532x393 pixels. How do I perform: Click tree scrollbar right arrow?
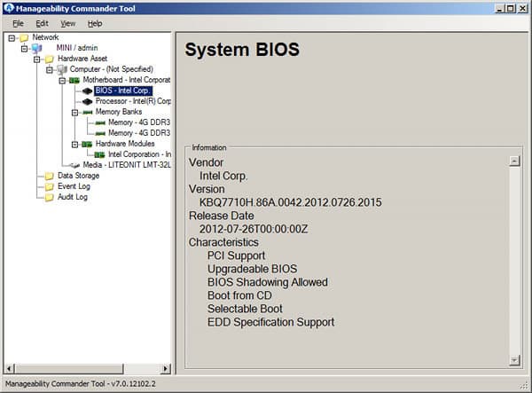[166, 368]
